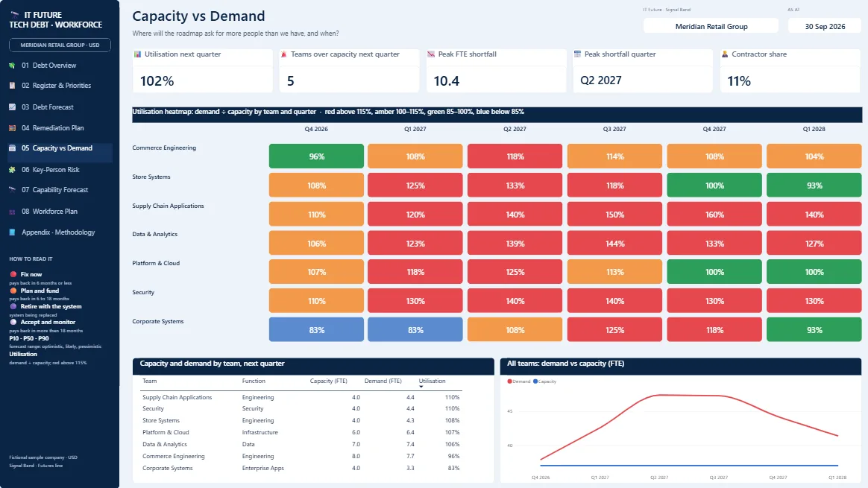The height and width of the screenshot is (488, 868).
Task: Click the Capability Forecast icon
Action: (12, 190)
